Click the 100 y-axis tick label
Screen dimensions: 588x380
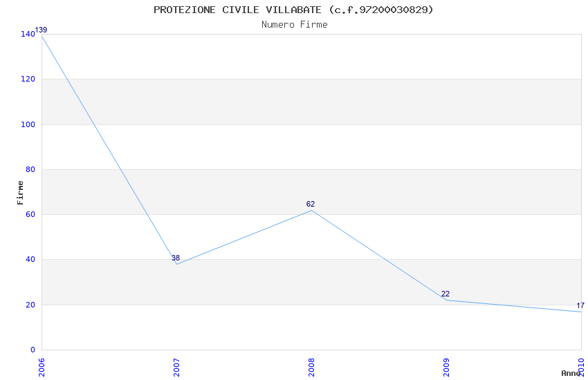[28, 124]
